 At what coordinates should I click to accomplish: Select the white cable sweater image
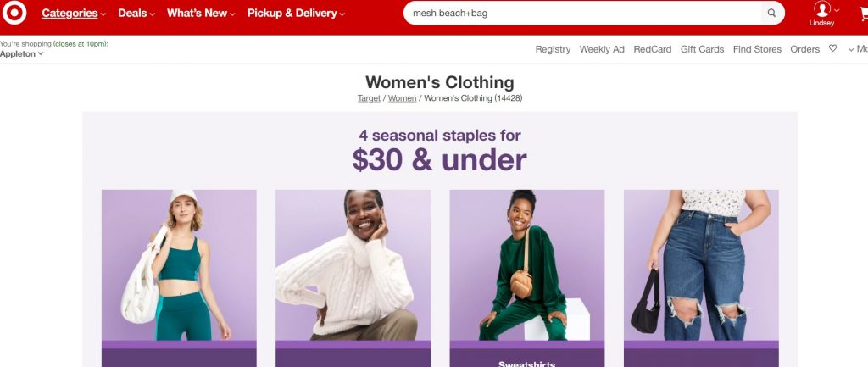point(353,265)
